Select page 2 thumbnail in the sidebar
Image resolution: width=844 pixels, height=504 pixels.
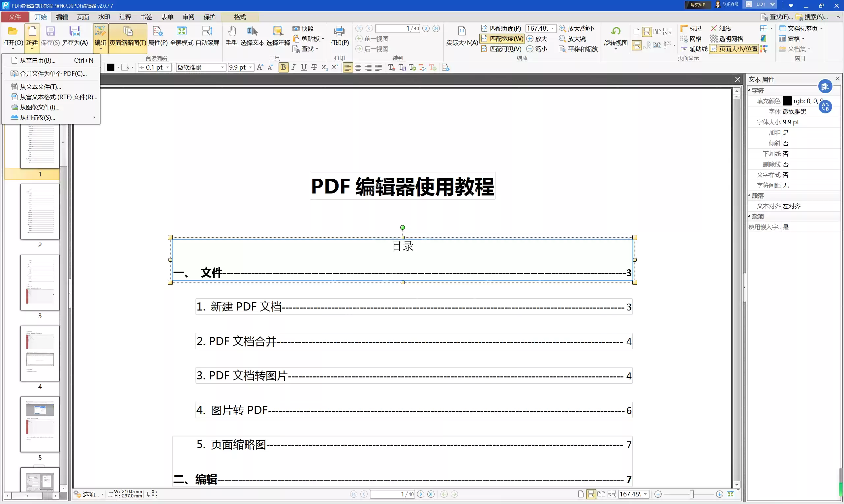click(40, 212)
